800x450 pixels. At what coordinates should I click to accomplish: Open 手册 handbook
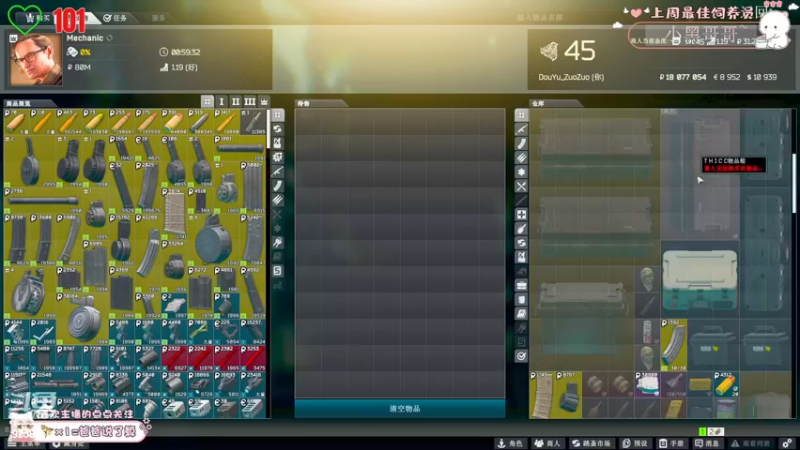point(671,443)
